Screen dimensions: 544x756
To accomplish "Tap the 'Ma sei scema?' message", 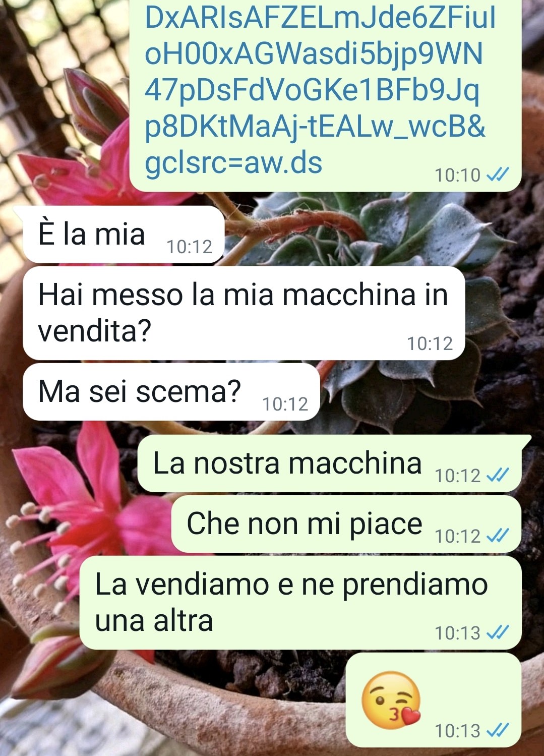I will (171, 392).
